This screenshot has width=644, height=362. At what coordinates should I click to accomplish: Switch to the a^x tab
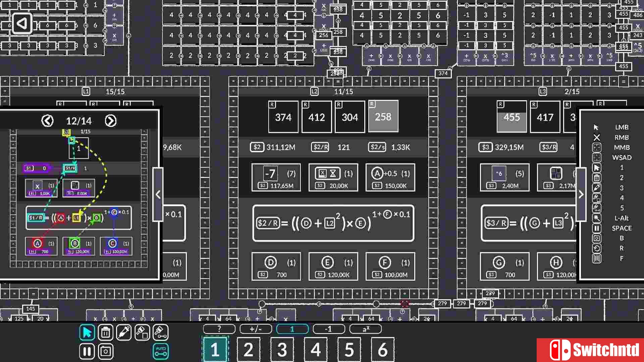366,329
